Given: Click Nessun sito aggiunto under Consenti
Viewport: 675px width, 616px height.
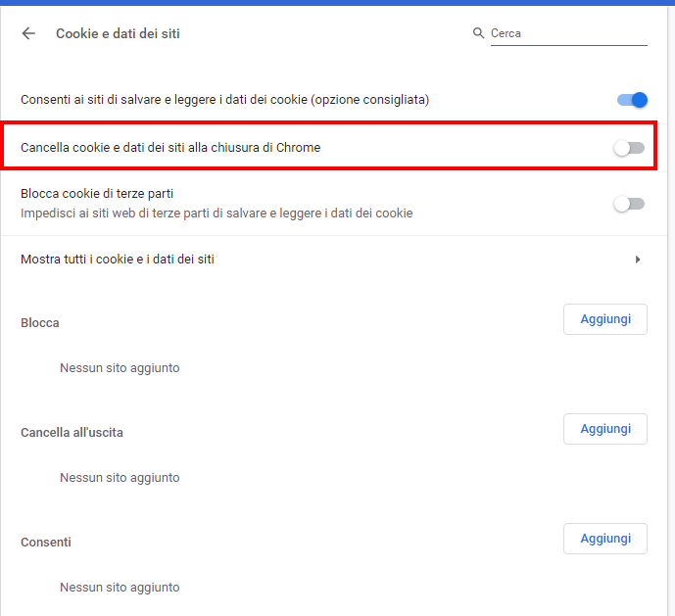Looking at the screenshot, I should [120, 588].
